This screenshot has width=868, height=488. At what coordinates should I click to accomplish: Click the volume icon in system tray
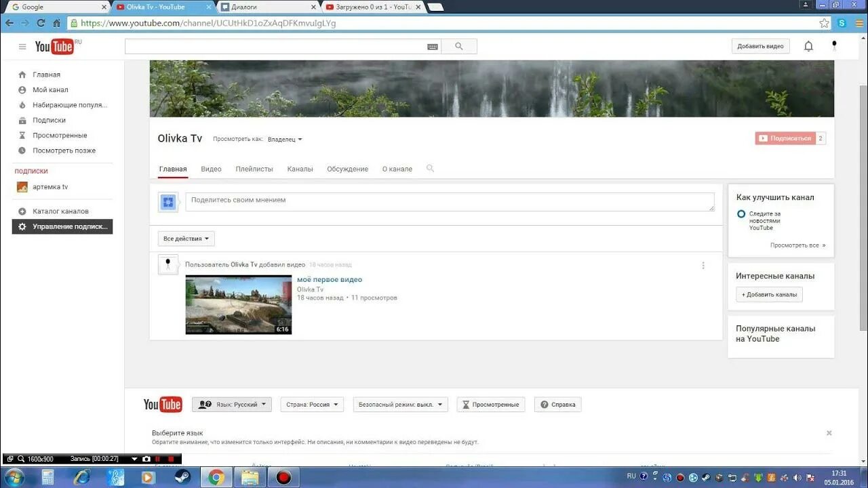coord(796,477)
